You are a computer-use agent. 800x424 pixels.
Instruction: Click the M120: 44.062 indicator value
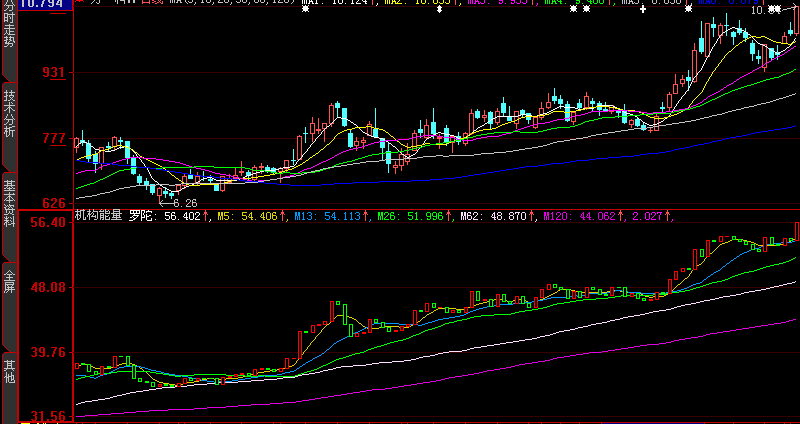(x=580, y=216)
